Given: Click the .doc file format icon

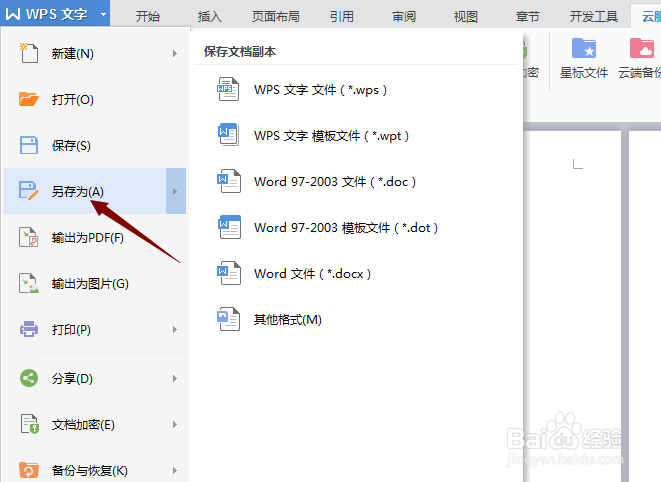Looking at the screenshot, I should (x=228, y=181).
